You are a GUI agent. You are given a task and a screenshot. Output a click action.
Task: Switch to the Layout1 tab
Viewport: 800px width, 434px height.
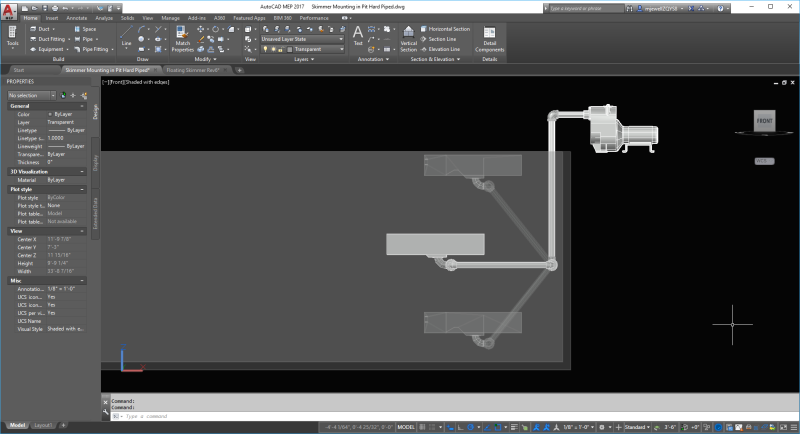pyautogui.click(x=43, y=425)
